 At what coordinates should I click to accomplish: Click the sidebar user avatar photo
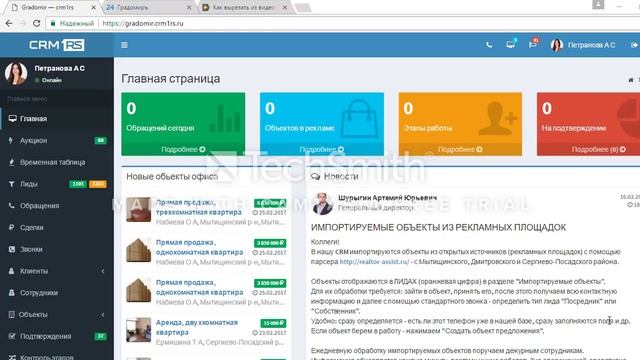click(16, 73)
